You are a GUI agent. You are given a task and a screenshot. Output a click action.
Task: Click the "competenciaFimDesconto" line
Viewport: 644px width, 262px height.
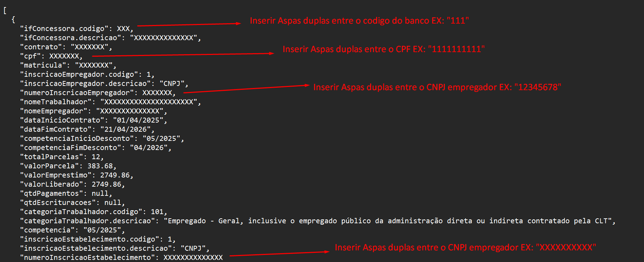point(96,148)
